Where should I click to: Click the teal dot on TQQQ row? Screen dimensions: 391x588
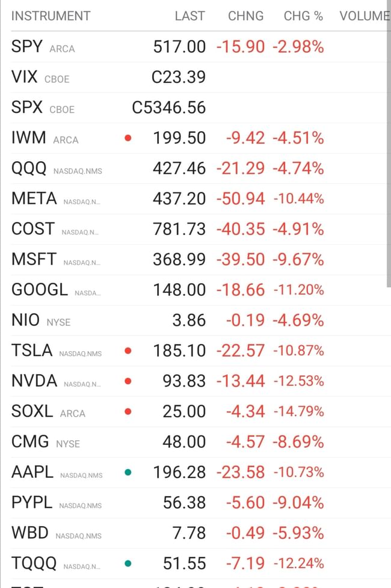[x=128, y=563]
